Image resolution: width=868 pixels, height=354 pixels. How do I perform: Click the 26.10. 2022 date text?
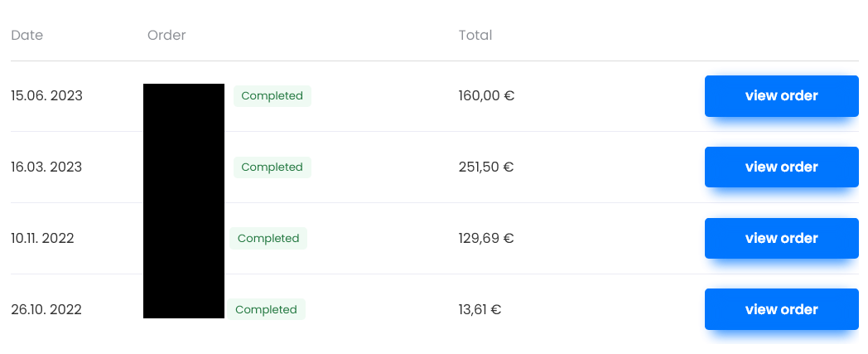(46, 309)
